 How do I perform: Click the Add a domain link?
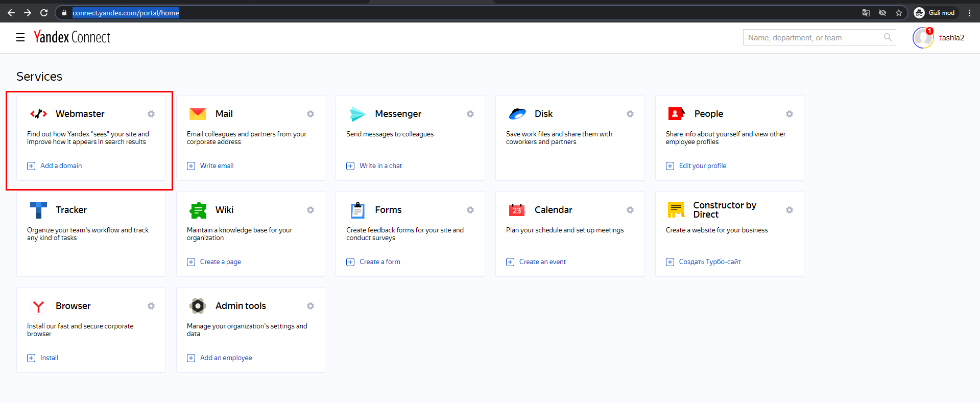click(61, 166)
